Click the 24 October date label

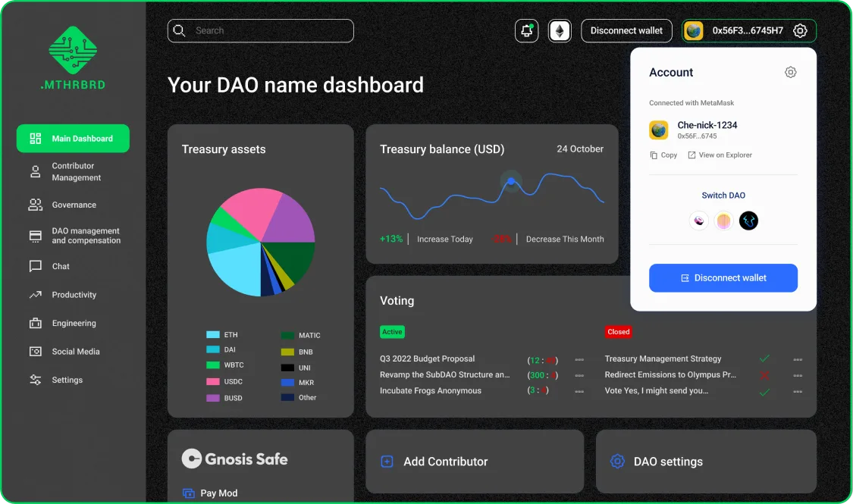tap(580, 149)
